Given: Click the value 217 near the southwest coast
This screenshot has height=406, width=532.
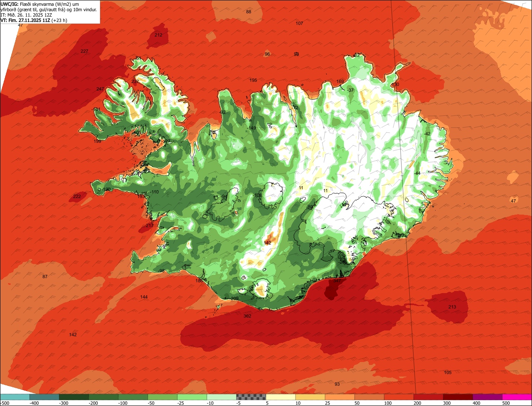Looking at the screenshot, I should click(x=150, y=226).
